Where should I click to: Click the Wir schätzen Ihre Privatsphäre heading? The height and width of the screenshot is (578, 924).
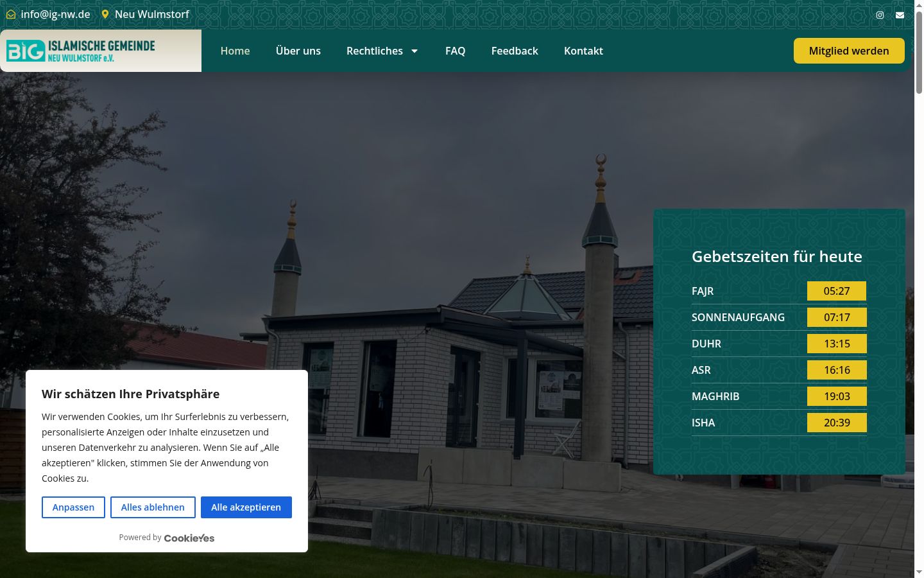(131, 394)
